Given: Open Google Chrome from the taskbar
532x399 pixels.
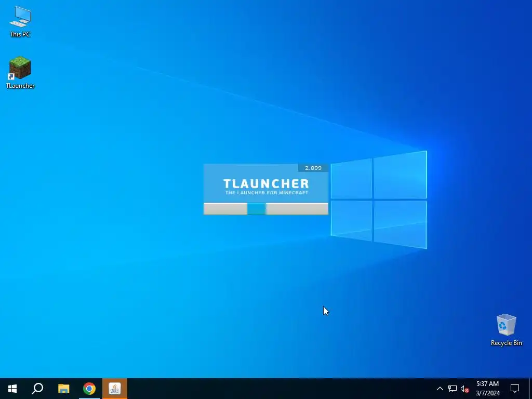Looking at the screenshot, I should click(89, 389).
